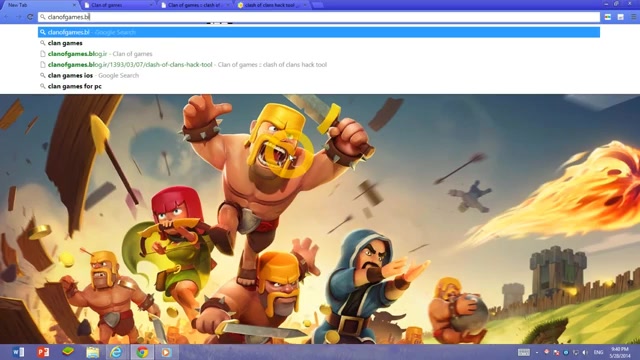
Task: Open the clanofgames.blog.ir 'Clan of games' suggestion
Action: coord(319,54)
